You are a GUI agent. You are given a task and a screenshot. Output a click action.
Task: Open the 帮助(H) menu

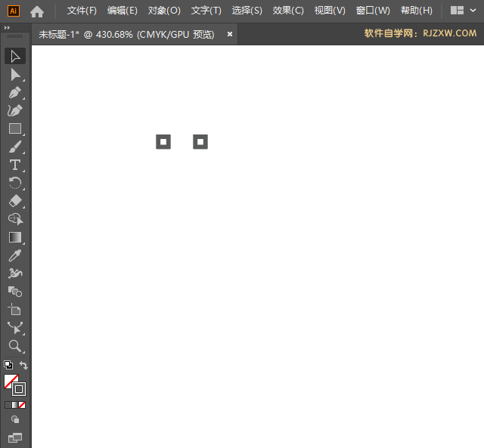pos(417,11)
